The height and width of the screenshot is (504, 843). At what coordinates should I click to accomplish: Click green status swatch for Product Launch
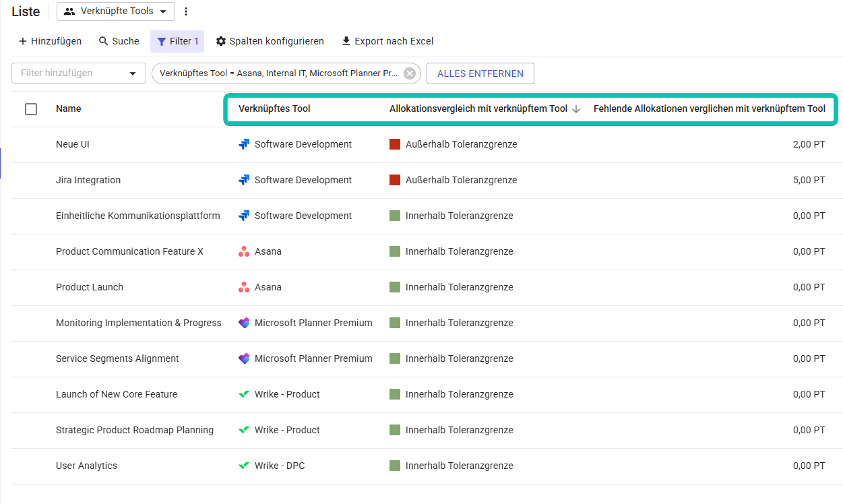(395, 287)
